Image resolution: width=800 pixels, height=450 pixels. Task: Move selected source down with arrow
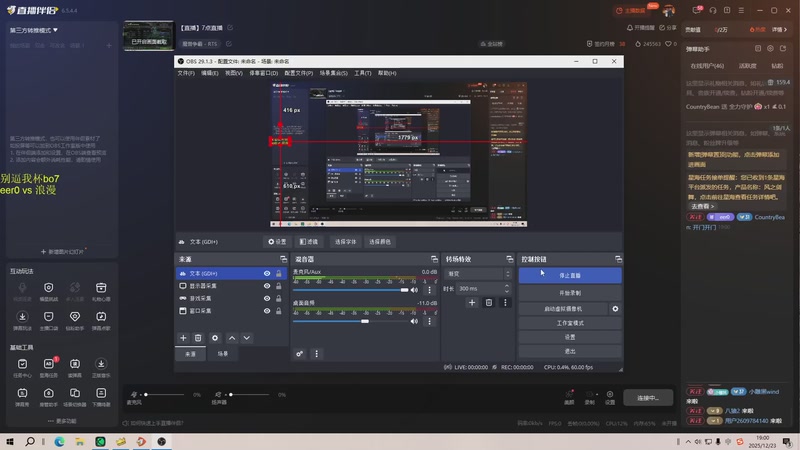click(x=246, y=338)
